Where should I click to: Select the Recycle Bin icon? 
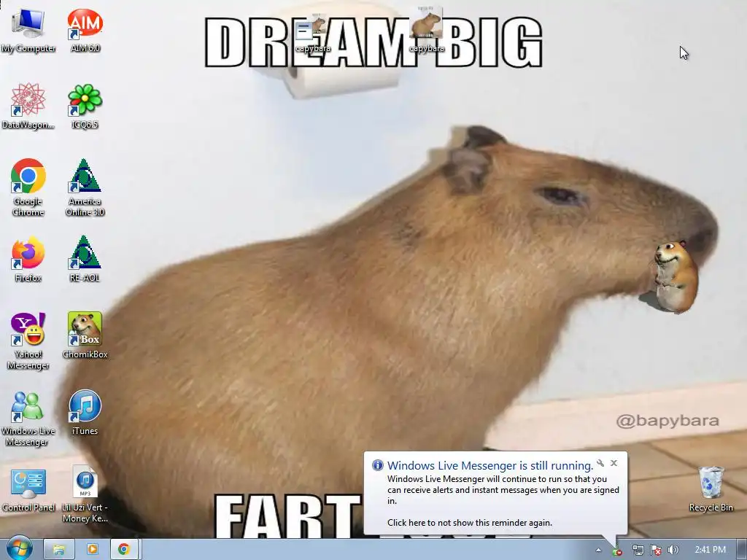tap(711, 489)
